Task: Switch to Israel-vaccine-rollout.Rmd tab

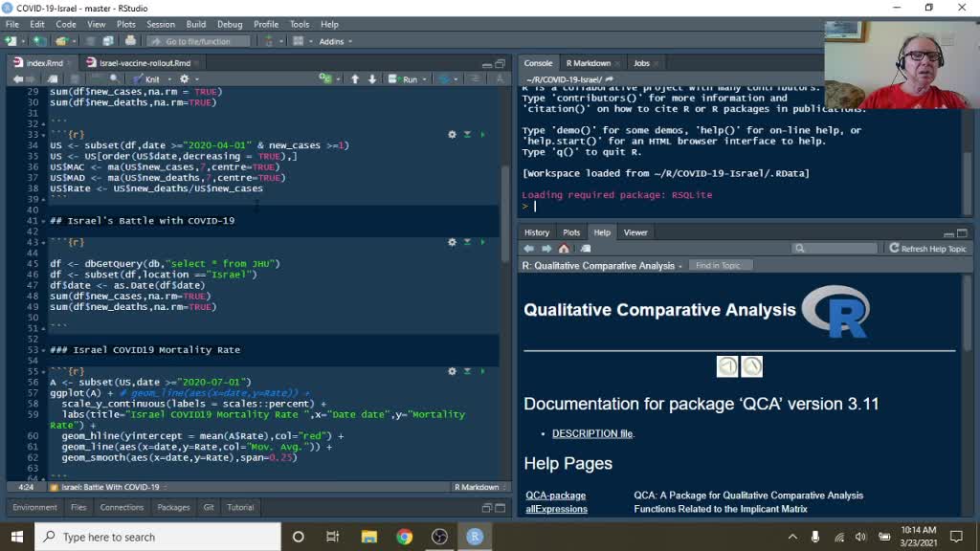Action: (145, 63)
